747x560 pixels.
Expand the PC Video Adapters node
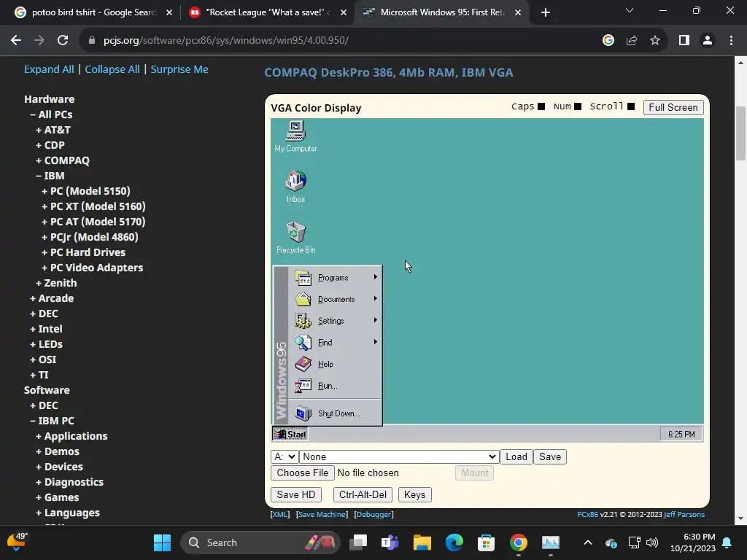tap(92, 268)
